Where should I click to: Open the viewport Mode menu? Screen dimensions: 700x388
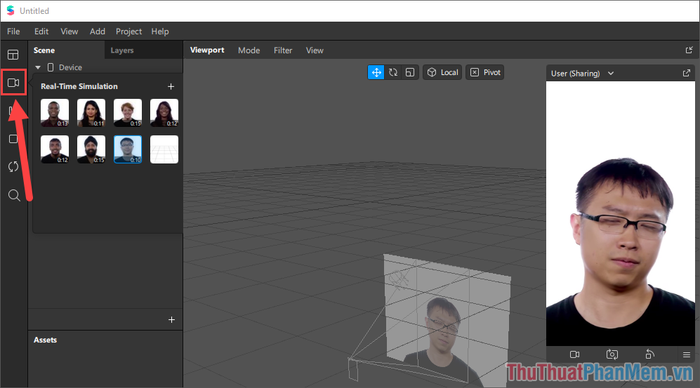tap(249, 50)
